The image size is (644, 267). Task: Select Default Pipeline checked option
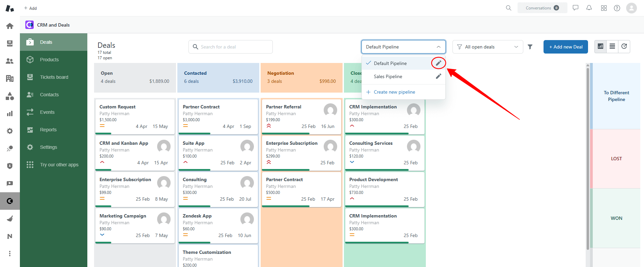point(390,63)
